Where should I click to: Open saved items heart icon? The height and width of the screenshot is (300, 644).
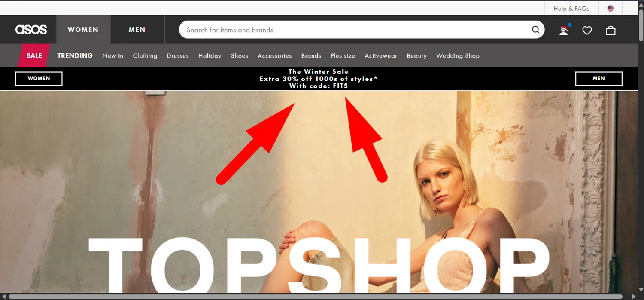[x=587, y=30]
